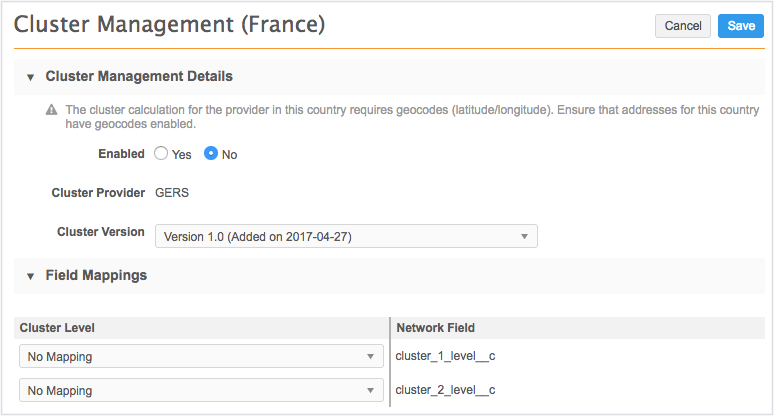Click the Cluster Version field label
This screenshot has width=775, height=416.
click(101, 232)
